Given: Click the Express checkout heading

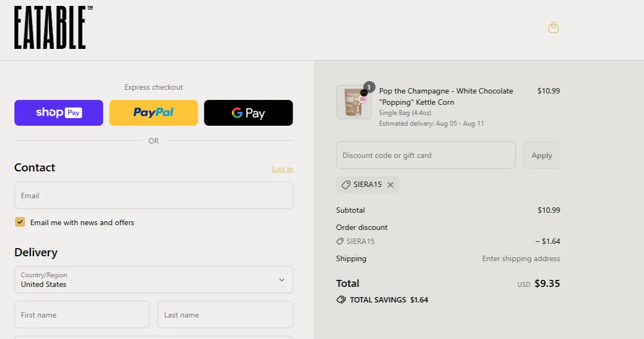Looking at the screenshot, I should click(x=153, y=87).
